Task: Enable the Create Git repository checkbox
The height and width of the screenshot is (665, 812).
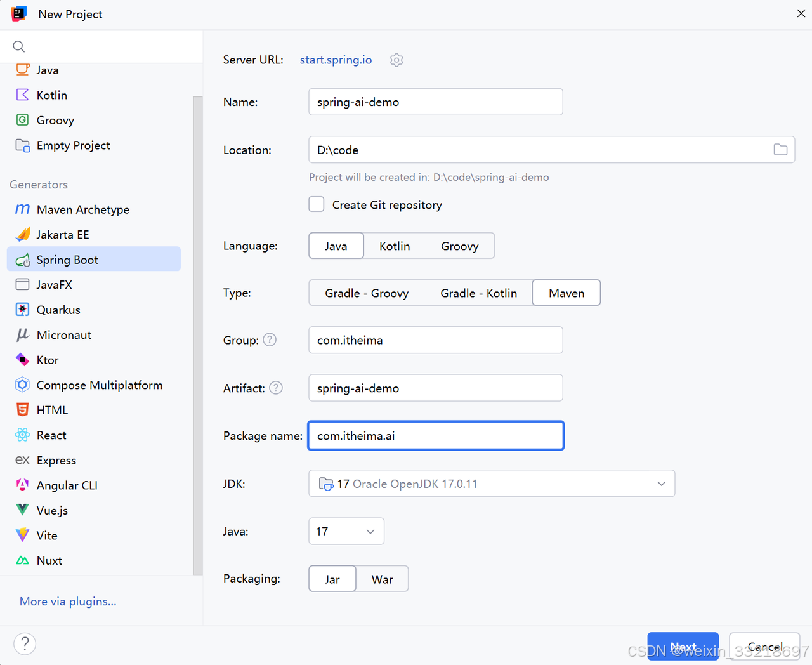Action: click(317, 204)
